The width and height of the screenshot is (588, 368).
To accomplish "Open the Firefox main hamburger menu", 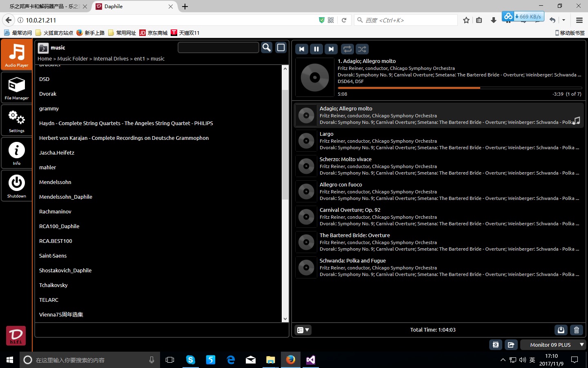I will coord(579,20).
